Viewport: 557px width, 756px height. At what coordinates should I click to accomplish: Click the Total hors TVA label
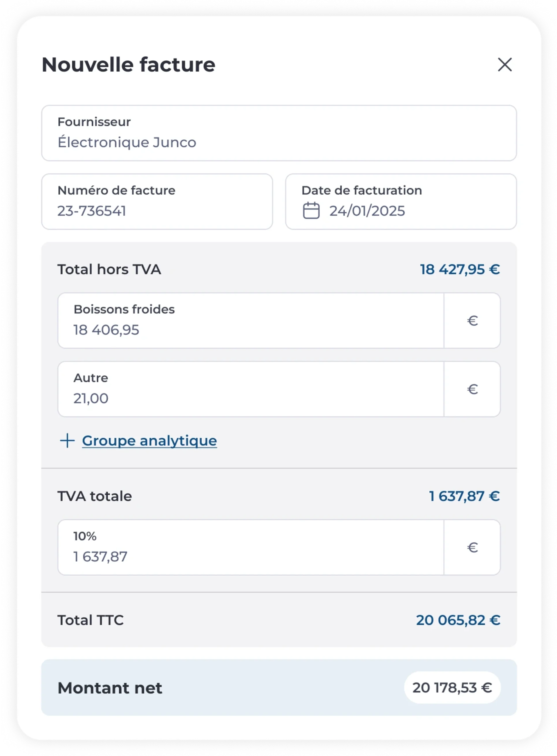point(109,270)
